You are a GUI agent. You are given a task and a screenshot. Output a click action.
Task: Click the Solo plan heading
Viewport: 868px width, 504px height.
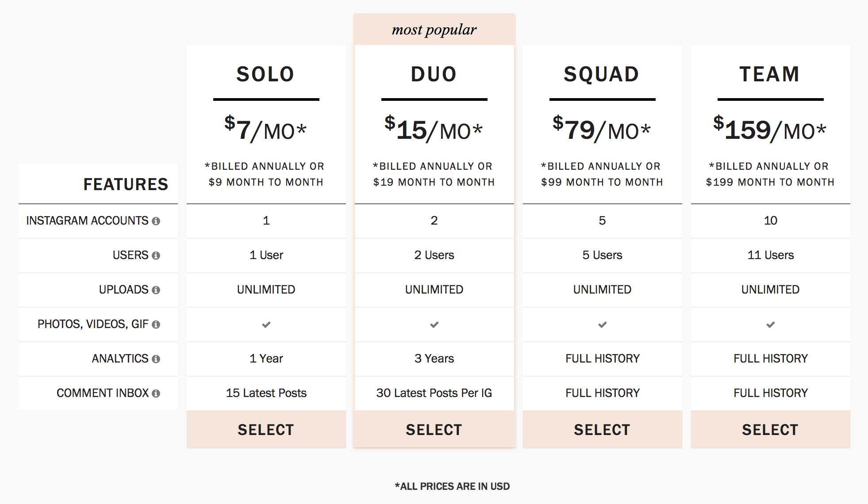(265, 74)
